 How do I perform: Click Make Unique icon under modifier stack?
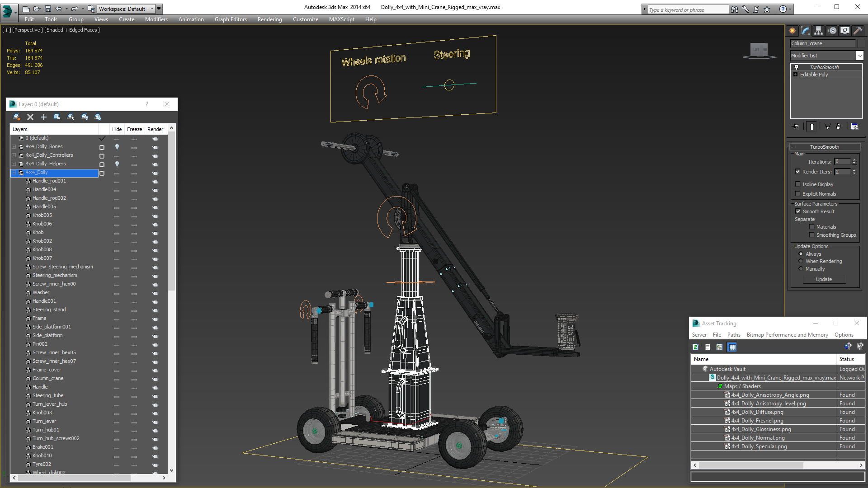click(827, 127)
